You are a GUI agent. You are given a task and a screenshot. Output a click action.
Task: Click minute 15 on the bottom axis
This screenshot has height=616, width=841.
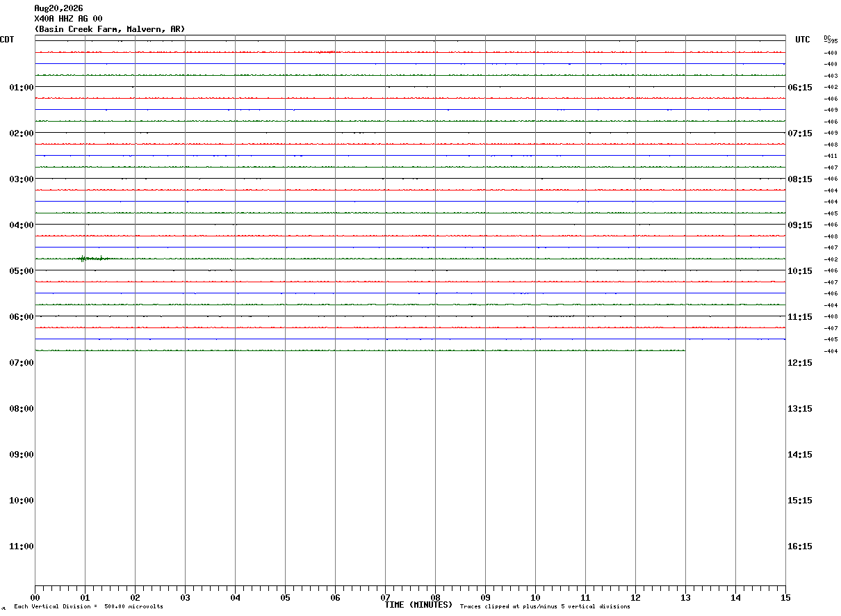(785, 597)
